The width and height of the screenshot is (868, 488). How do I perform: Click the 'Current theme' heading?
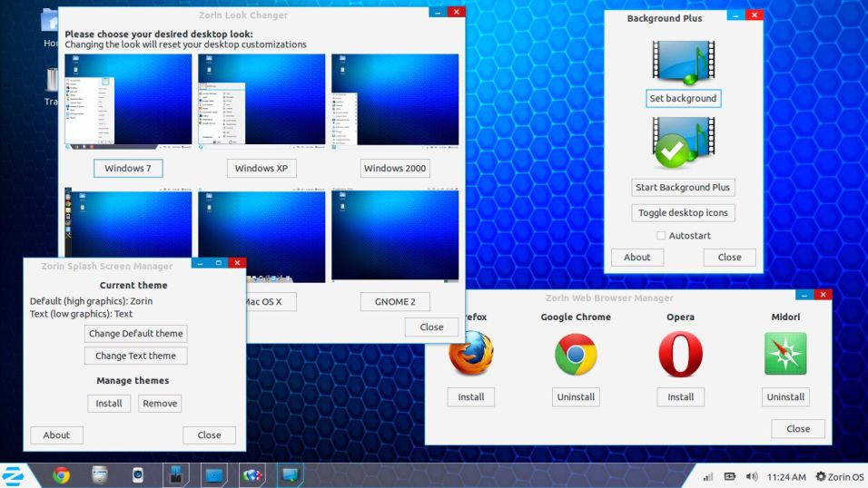[133, 285]
